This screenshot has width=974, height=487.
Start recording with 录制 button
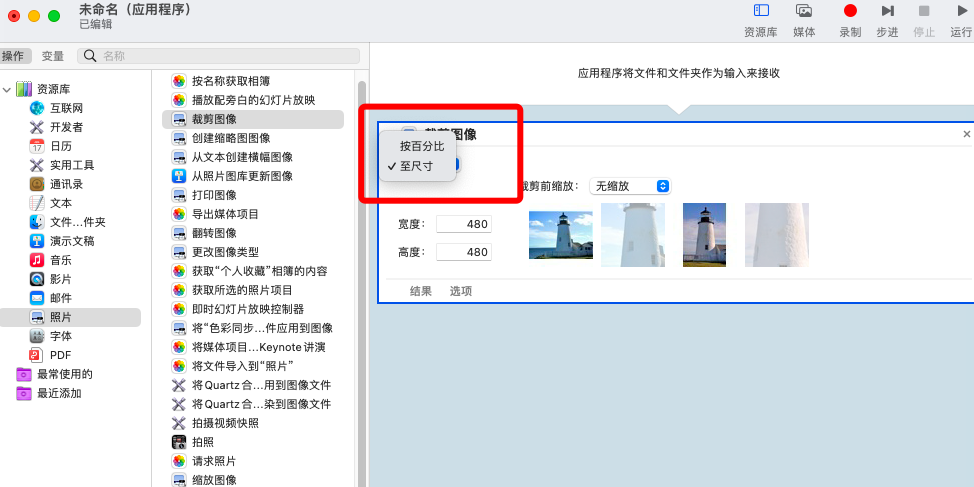pos(850,20)
